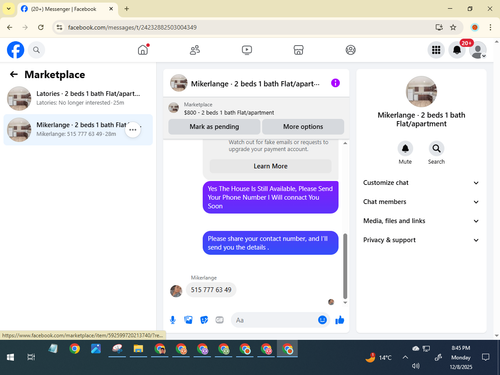The image size is (500, 375).
Task: Go to the Home feed icon
Action: pyautogui.click(x=143, y=50)
